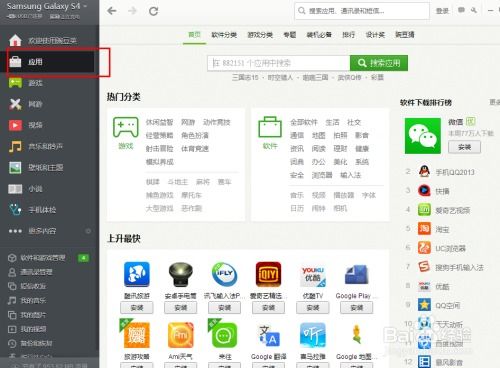
Task: Open the 壁纸和主题 picture icon
Action: (15, 168)
